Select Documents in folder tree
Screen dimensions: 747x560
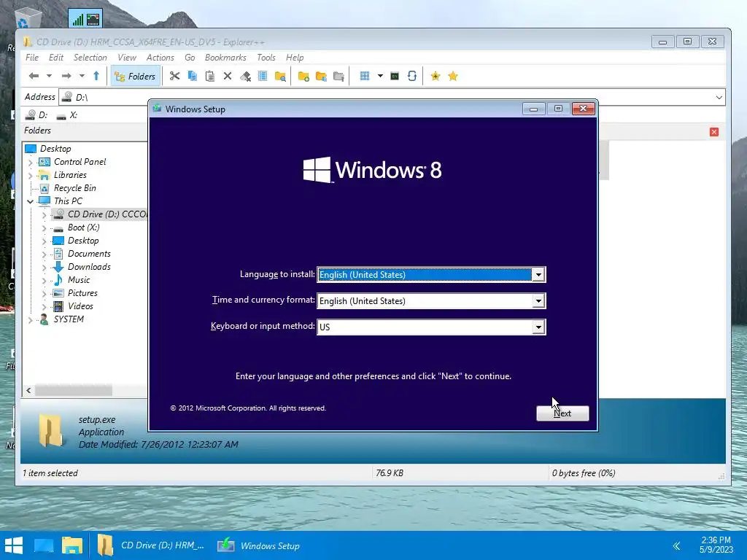[x=89, y=254]
